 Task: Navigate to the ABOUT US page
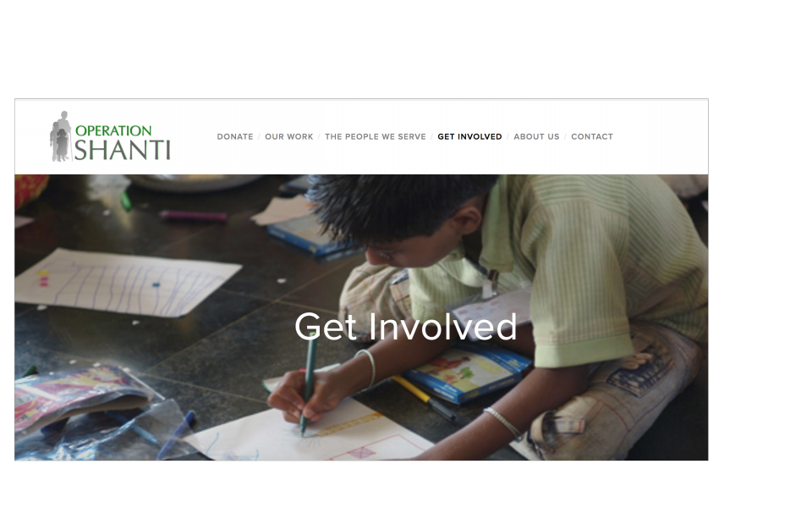coord(536,137)
